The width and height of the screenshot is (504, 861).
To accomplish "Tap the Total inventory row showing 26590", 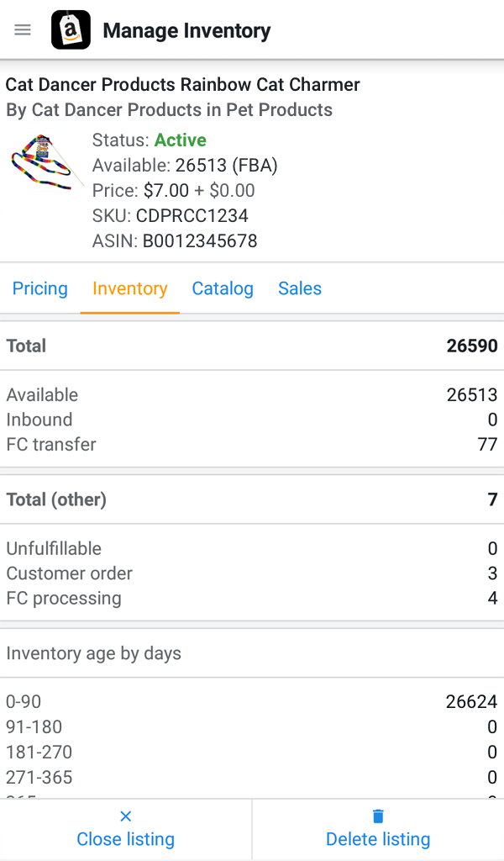I will (252, 346).
